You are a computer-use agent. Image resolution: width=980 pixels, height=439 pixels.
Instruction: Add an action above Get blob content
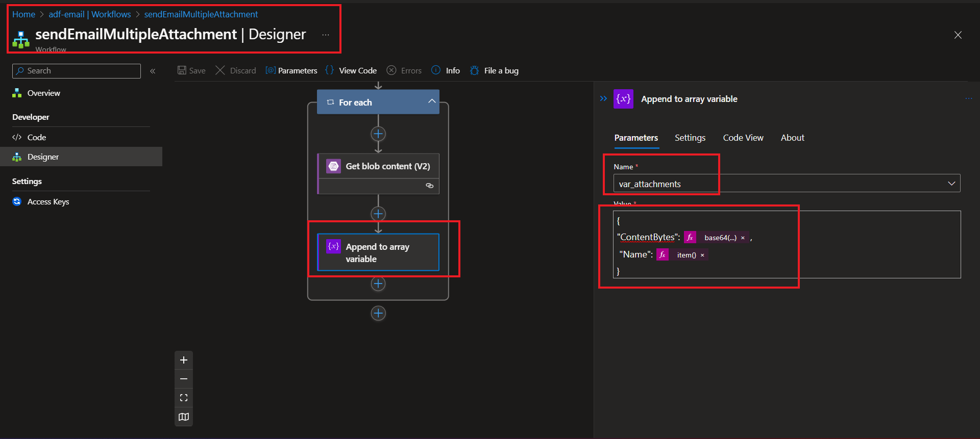378,134
